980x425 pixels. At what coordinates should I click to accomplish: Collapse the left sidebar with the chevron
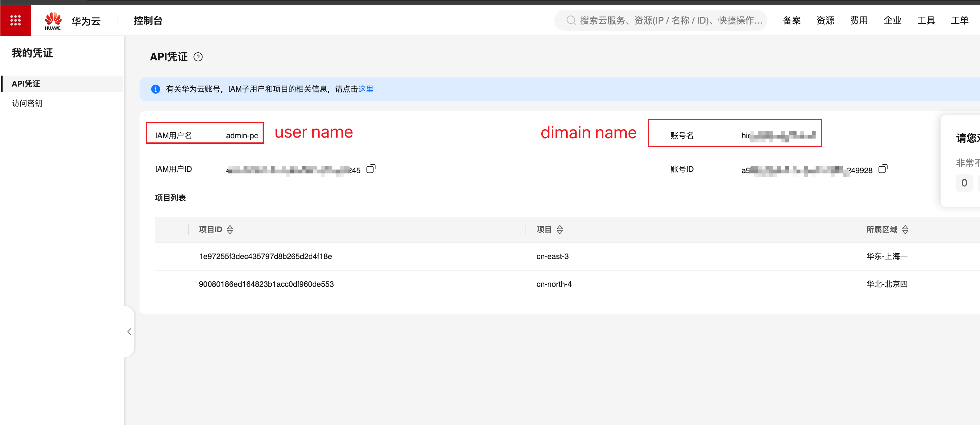point(129,332)
